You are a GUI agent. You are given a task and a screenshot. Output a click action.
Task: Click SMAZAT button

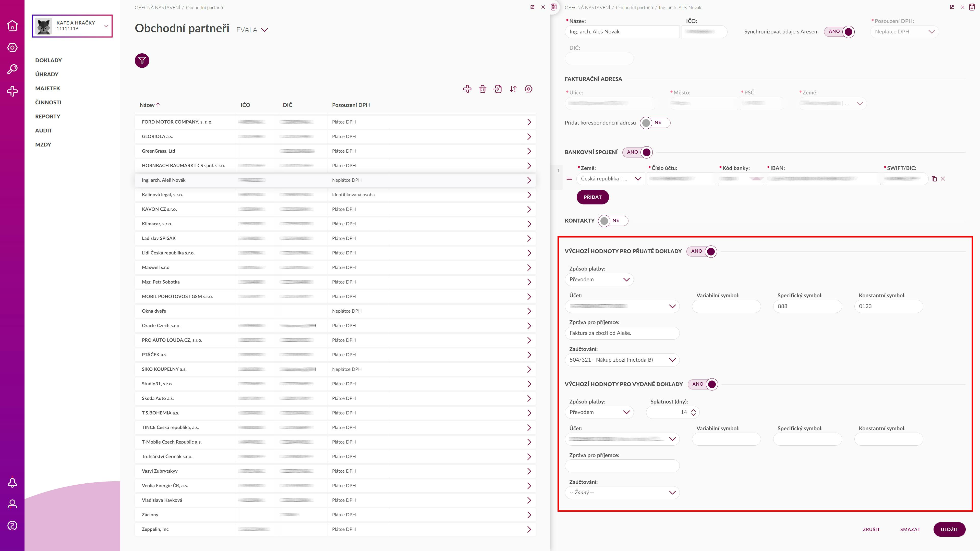point(910,529)
